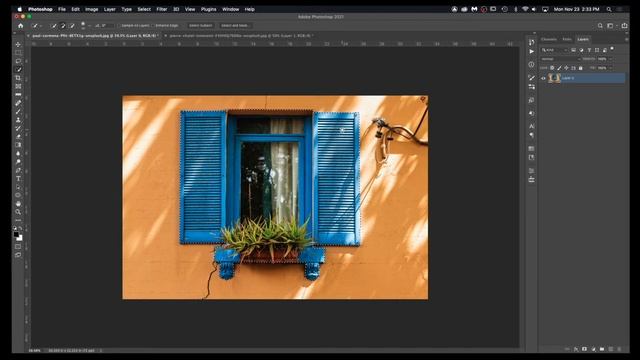This screenshot has height=360, width=640.
Task: Open the Properties info icon
Action: [531, 64]
